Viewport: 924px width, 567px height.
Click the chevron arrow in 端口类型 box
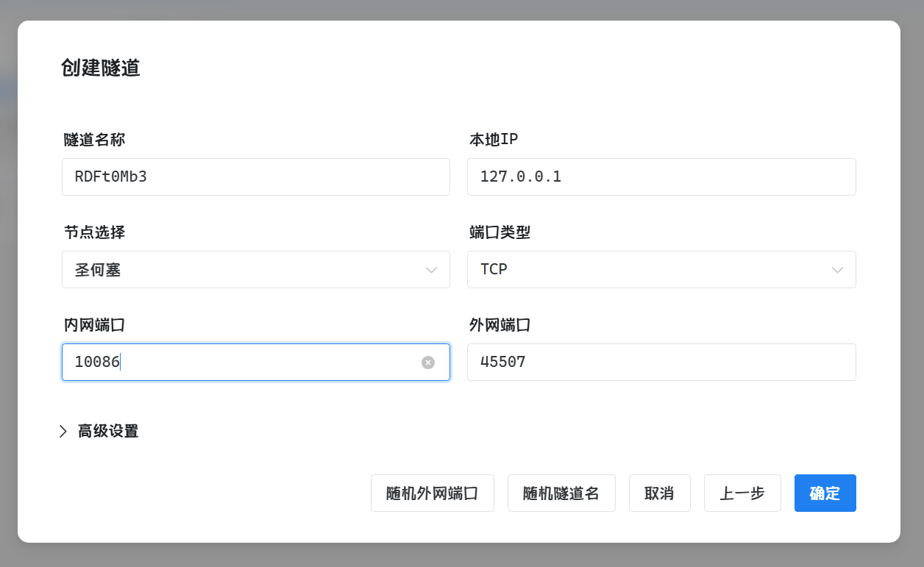tap(837, 270)
